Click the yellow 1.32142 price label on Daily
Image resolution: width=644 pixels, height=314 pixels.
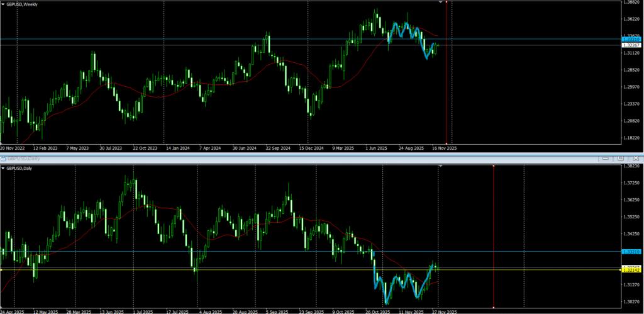(631, 271)
